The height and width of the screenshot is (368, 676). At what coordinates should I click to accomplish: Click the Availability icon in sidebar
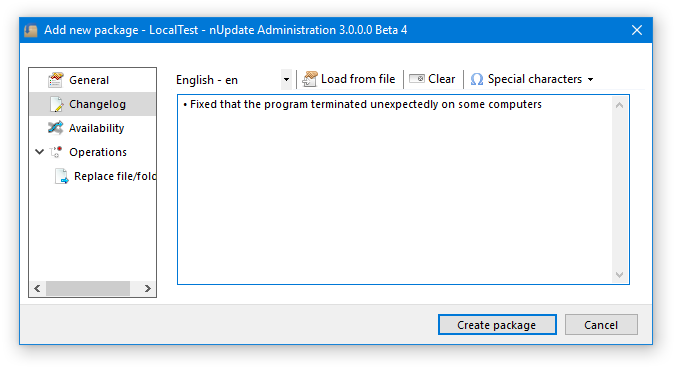point(56,128)
